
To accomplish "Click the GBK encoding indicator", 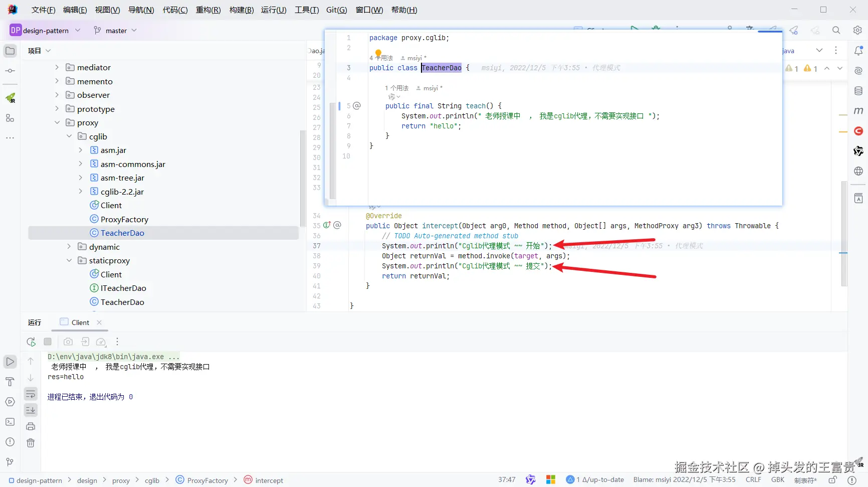I will point(778,480).
